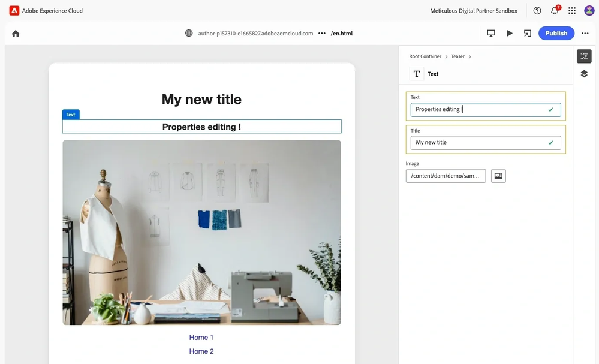Open the user profile avatar
Screen dimensions: 599x364
(589, 11)
